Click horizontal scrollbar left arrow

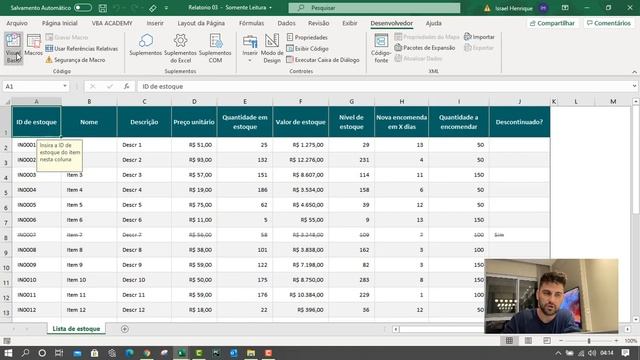396,329
